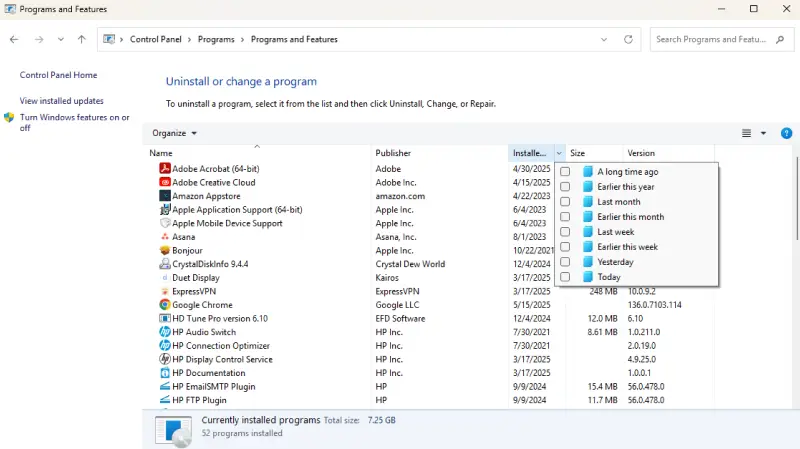
Task: Click the HD Tune Pro icon
Action: tap(165, 318)
